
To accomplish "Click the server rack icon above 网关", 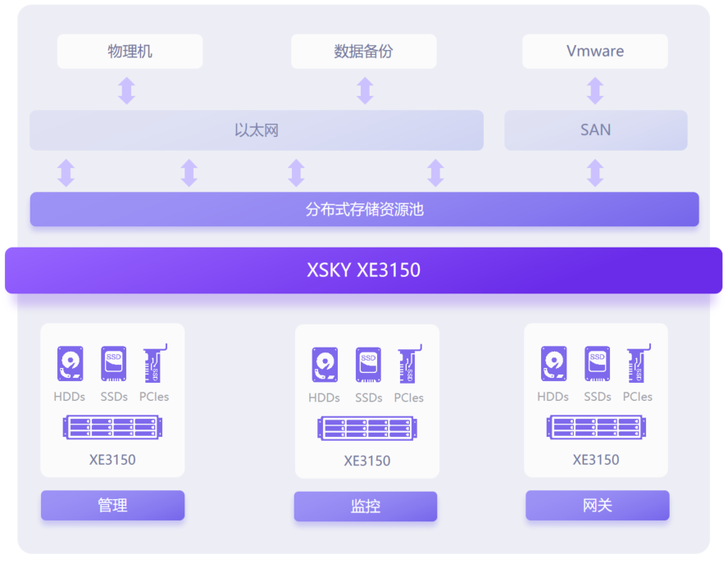I will (596, 427).
